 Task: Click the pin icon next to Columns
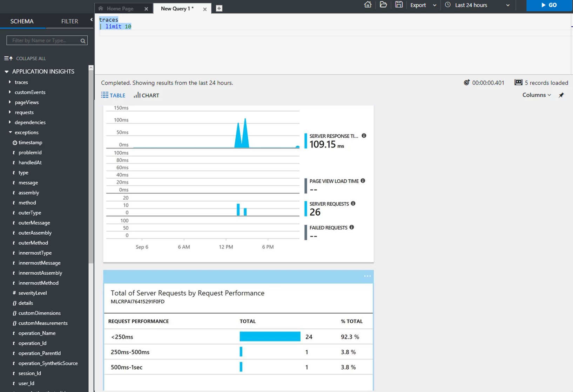(561, 95)
